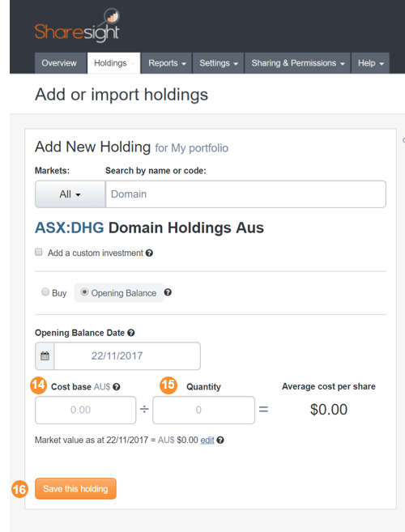The image size is (405, 532).
Task: Select the Opening Balance radio button
Action: click(84, 292)
